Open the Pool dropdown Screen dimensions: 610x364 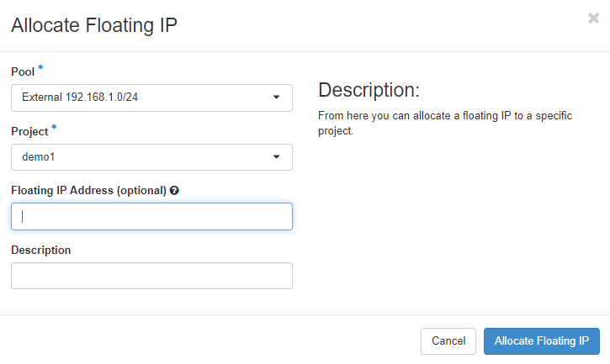(x=151, y=98)
